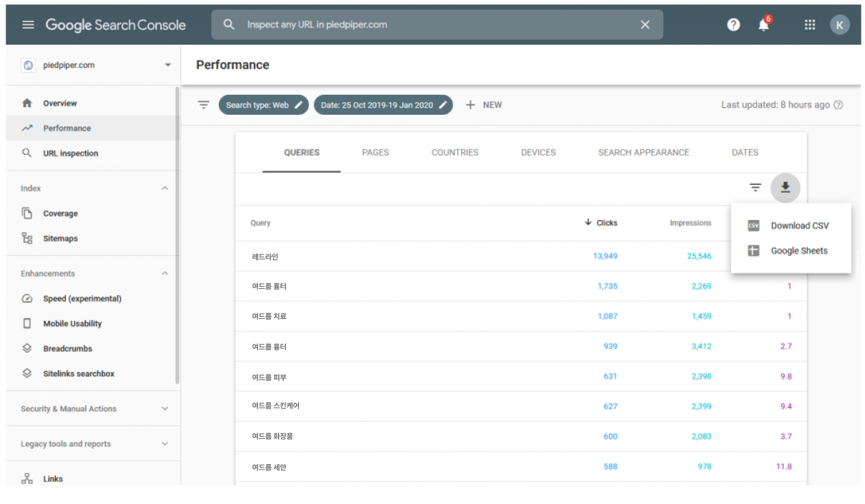Image resolution: width=865 pixels, height=504 pixels.
Task: Open the Mobile Usability report
Action: pyautogui.click(x=72, y=324)
